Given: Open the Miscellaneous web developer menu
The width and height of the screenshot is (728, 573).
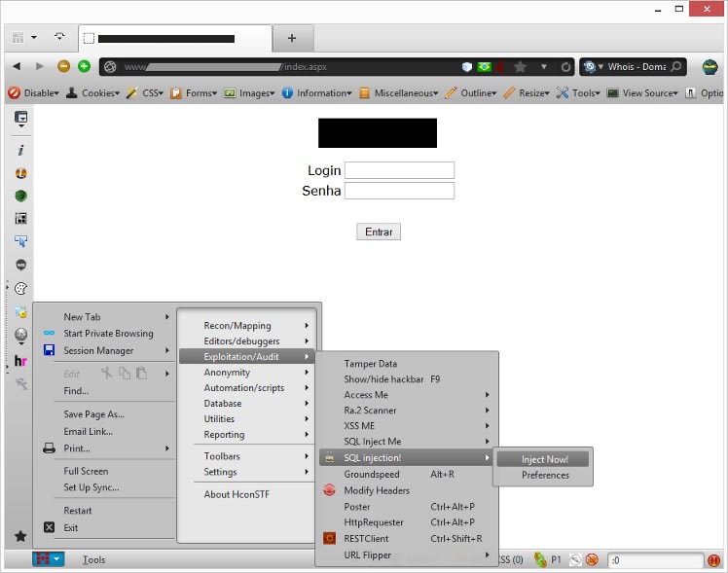Looking at the screenshot, I should point(399,92).
